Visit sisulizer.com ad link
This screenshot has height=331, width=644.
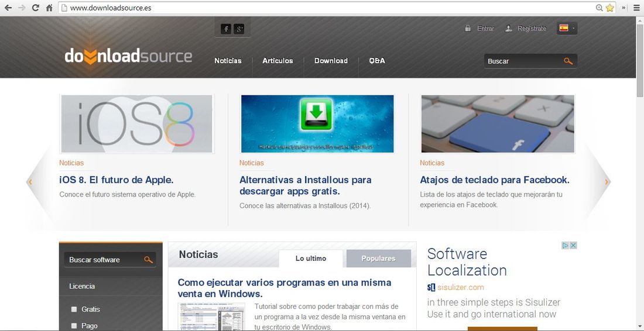point(460,288)
